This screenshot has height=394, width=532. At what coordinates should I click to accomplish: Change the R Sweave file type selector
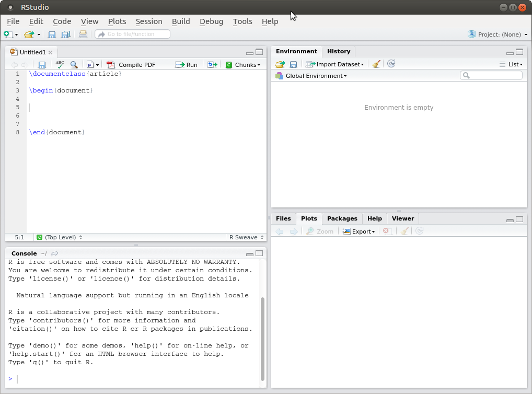pos(246,237)
